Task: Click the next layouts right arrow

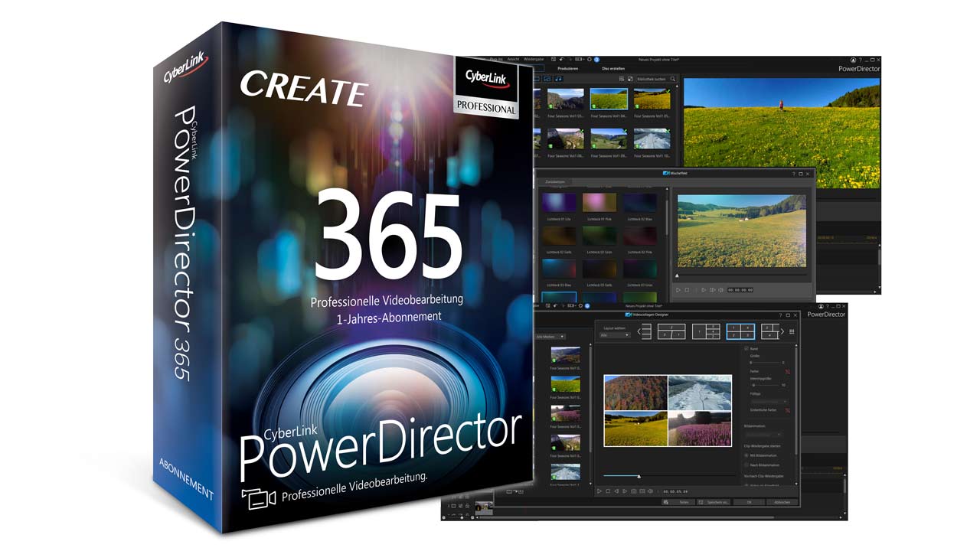Action: click(782, 331)
